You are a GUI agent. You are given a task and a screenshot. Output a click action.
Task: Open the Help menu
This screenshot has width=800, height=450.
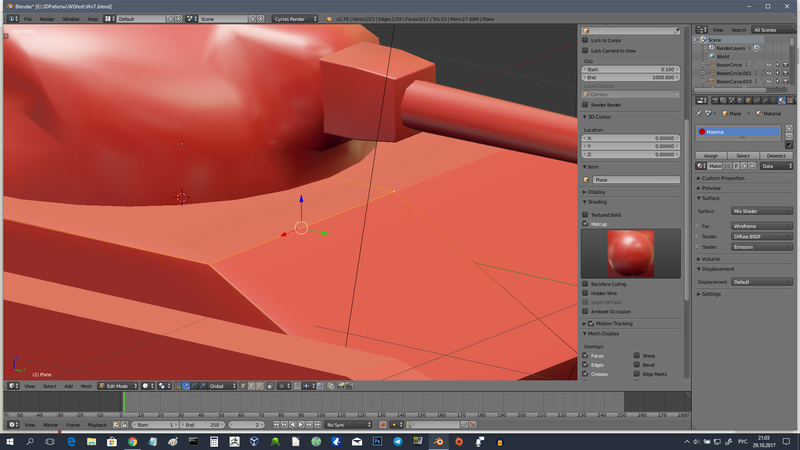(92, 19)
